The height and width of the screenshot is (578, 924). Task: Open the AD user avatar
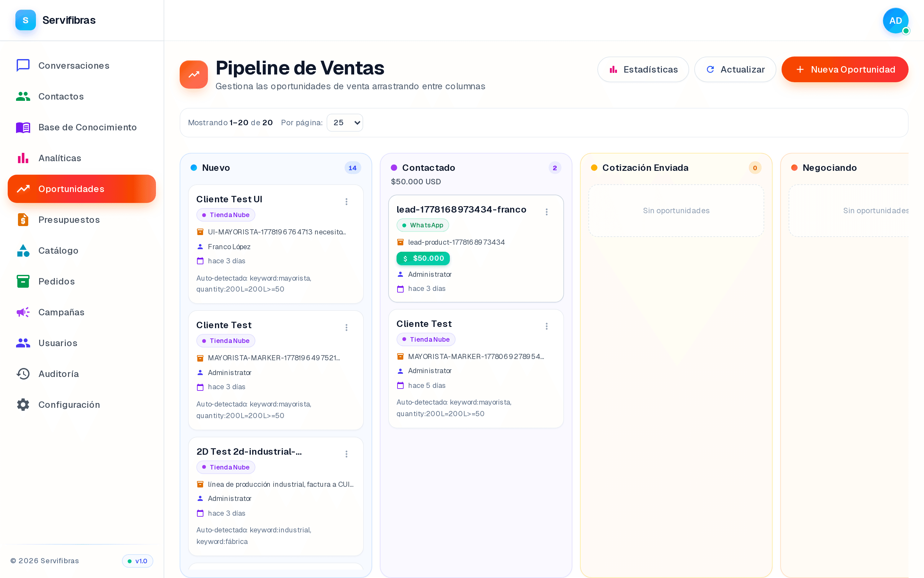pos(896,21)
